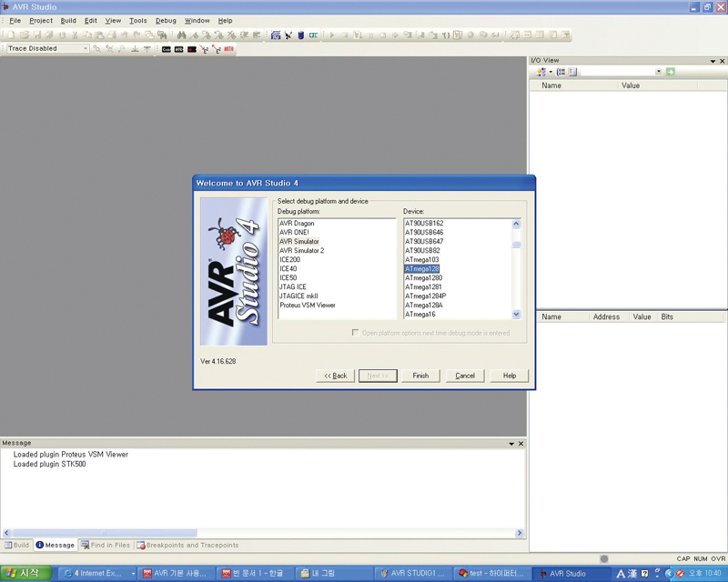The image size is (728, 582).
Task: Click the Show Next Statement arrow icon
Action: click(x=395, y=35)
